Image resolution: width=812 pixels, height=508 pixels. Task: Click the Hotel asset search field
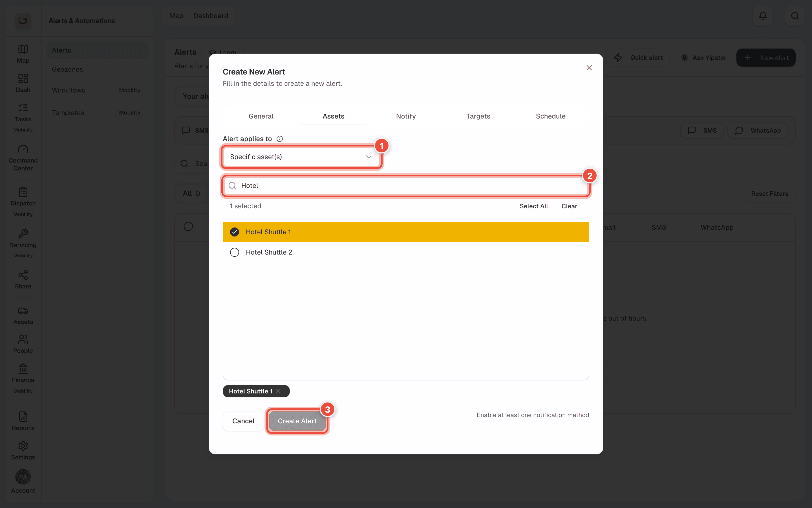point(406,185)
